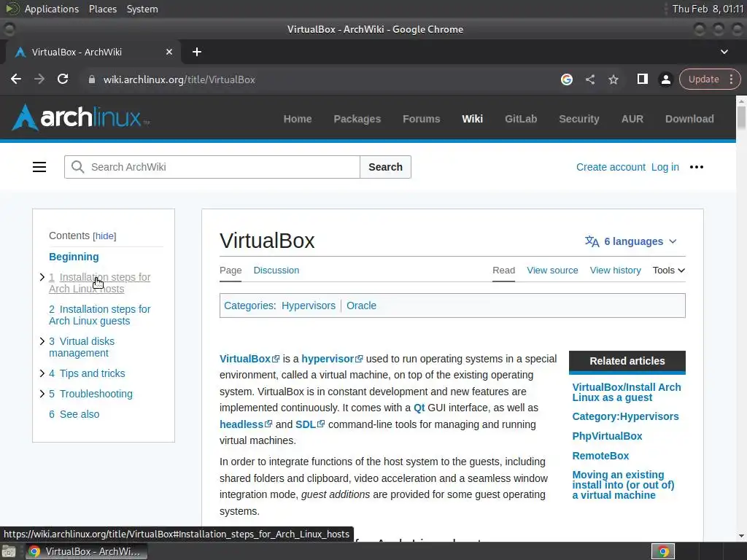747x560 pixels.
Task: Open the Tools dropdown menu
Action: click(668, 271)
